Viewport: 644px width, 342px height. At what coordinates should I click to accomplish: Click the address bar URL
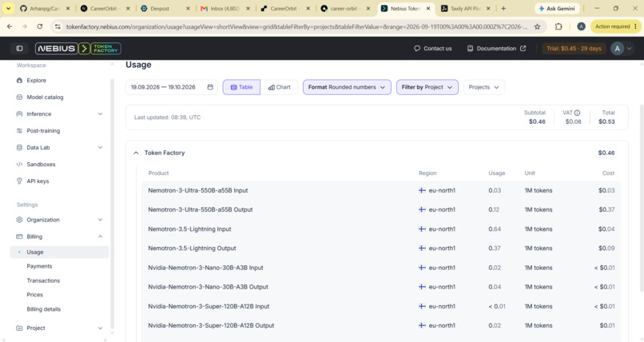point(296,26)
